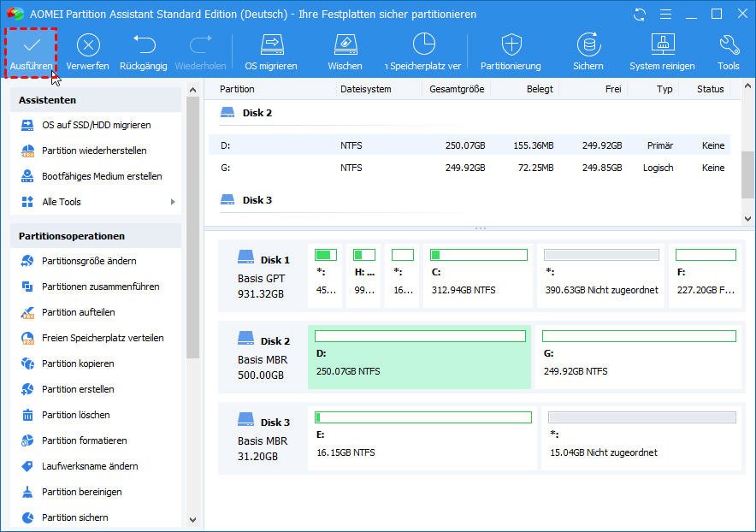
Task: Choose Partitionen zusammenführen operation
Action: tap(96, 287)
